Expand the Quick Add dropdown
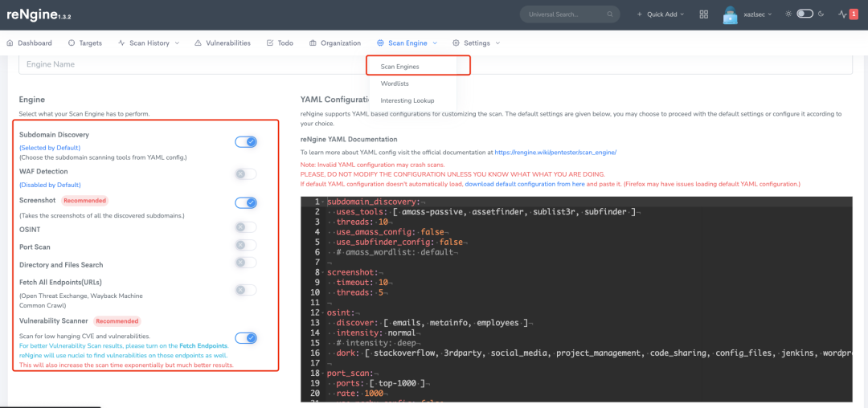Viewport: 868px width, 408px height. 661,14
